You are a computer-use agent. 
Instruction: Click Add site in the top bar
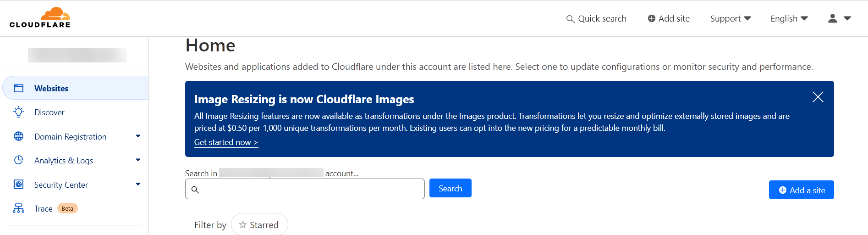pos(669,18)
